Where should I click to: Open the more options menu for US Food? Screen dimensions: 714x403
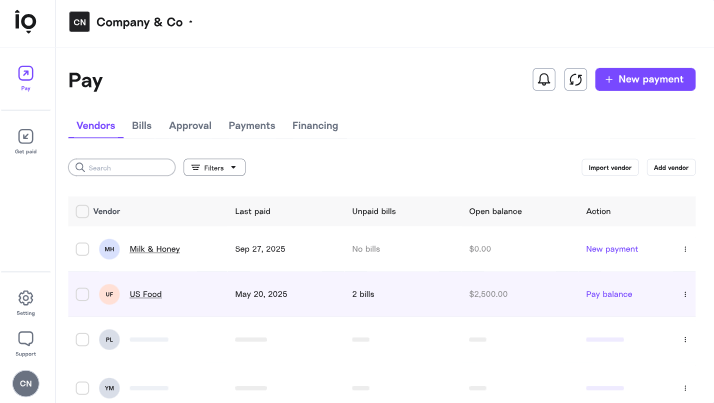pyautogui.click(x=685, y=295)
